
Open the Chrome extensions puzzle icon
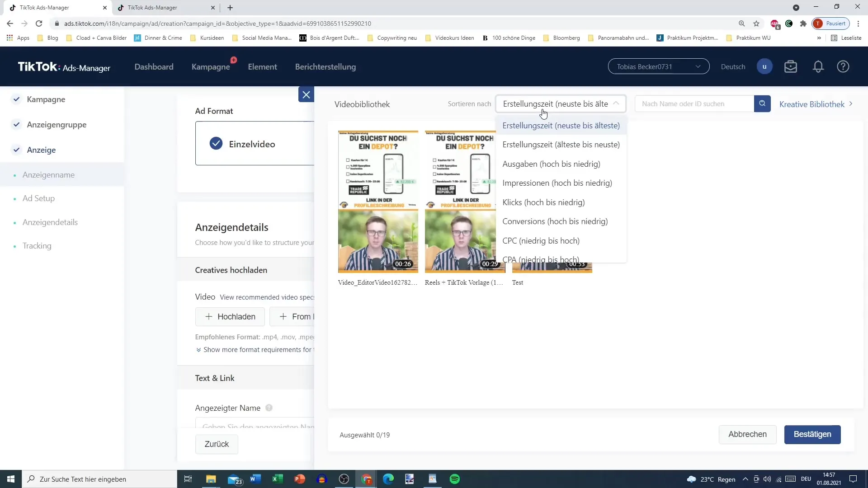pyautogui.click(x=803, y=23)
